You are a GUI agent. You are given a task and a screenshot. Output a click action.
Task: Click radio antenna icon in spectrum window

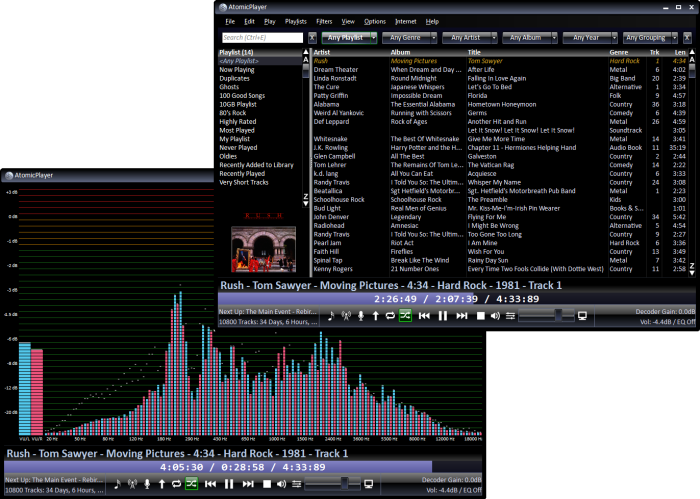tap(132, 484)
